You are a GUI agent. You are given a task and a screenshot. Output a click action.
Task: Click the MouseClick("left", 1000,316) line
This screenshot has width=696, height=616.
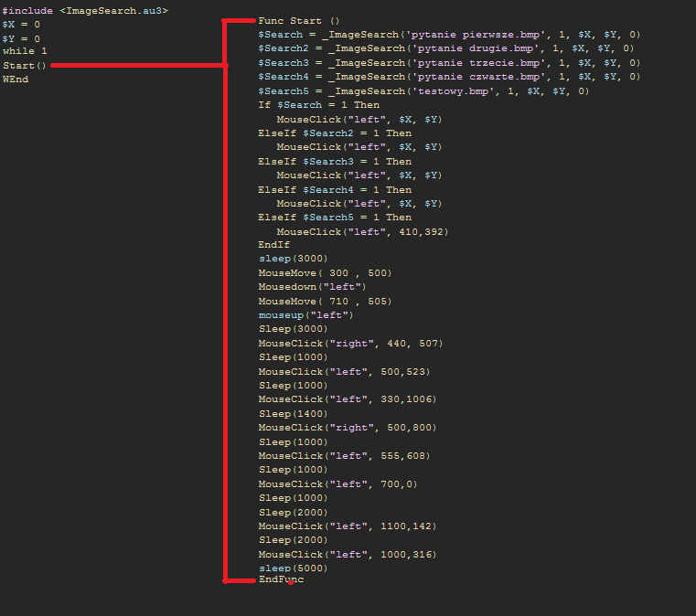coord(348,555)
